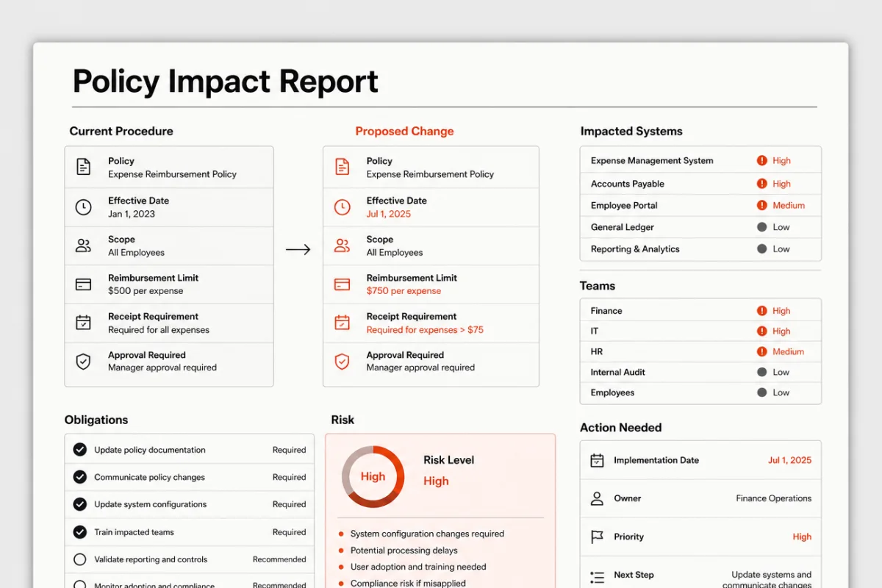Click the Update systems and communicate changes text
This screenshot has height=588, width=882.
pos(767,580)
